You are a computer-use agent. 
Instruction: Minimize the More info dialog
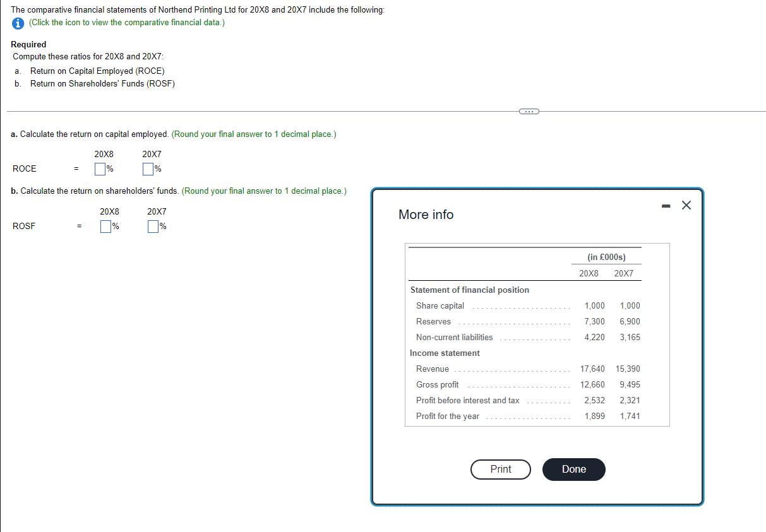pos(666,205)
